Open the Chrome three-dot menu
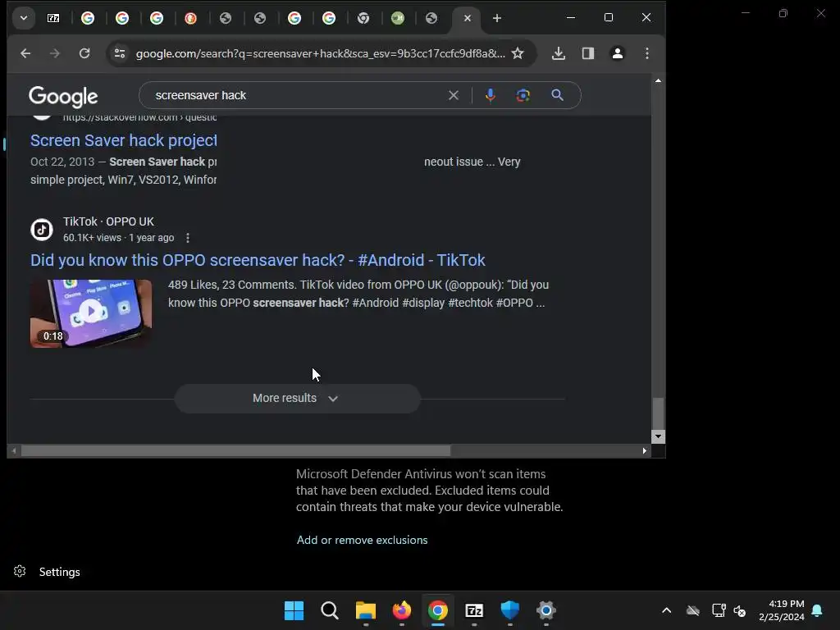Screen dimensions: 840x630 coord(647,53)
